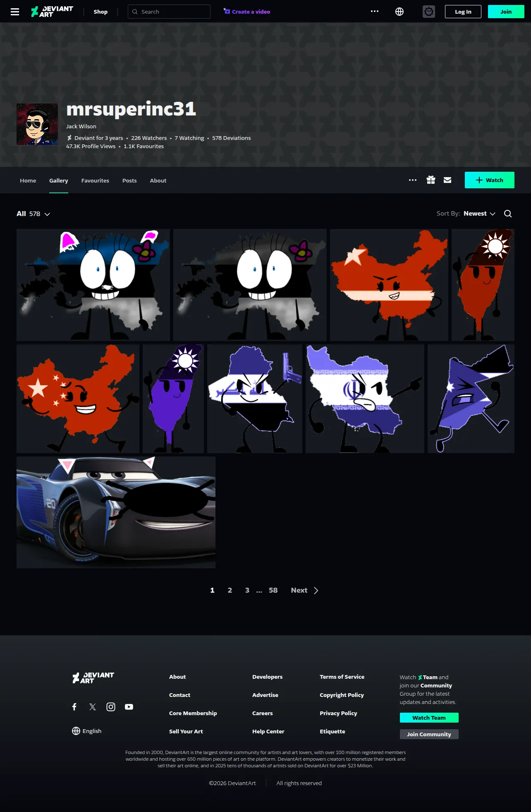
Task: Open the Taiwan character with purple body
Action: click(173, 399)
